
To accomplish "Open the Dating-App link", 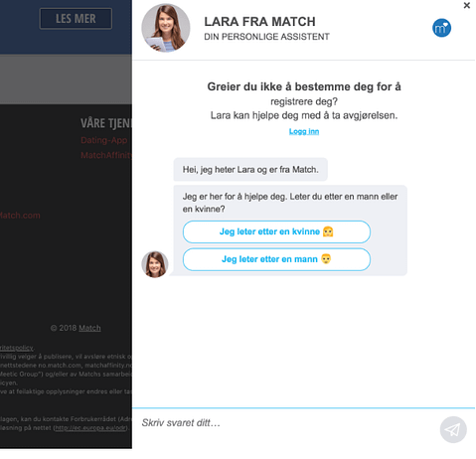I will tap(104, 140).
